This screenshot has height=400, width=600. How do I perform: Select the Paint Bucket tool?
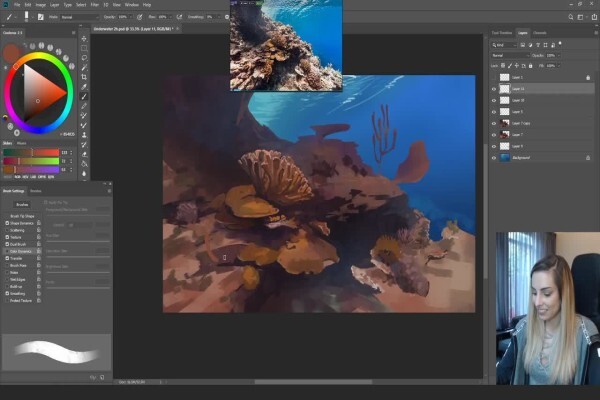84,164
